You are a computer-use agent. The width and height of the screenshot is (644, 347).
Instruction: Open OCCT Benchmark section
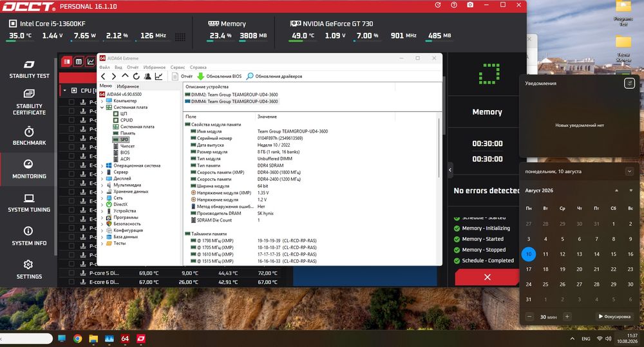29,136
